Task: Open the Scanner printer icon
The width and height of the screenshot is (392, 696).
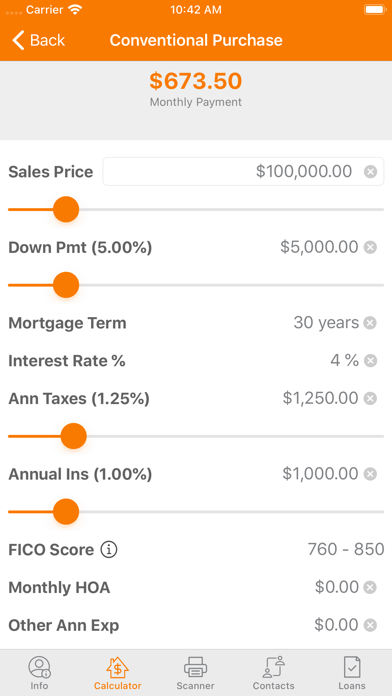Action: (195, 667)
